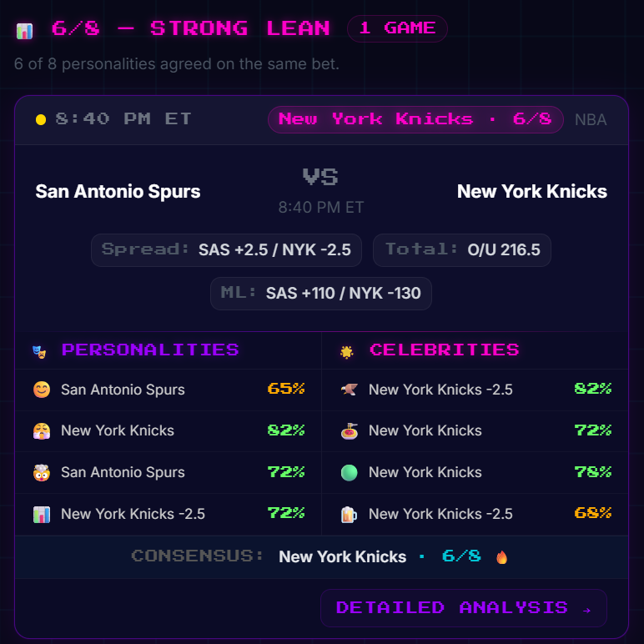Image resolution: width=644 pixels, height=644 pixels.
Task: Click the 6/8 — STRONG LEAN heading
Action: [x=190, y=28]
